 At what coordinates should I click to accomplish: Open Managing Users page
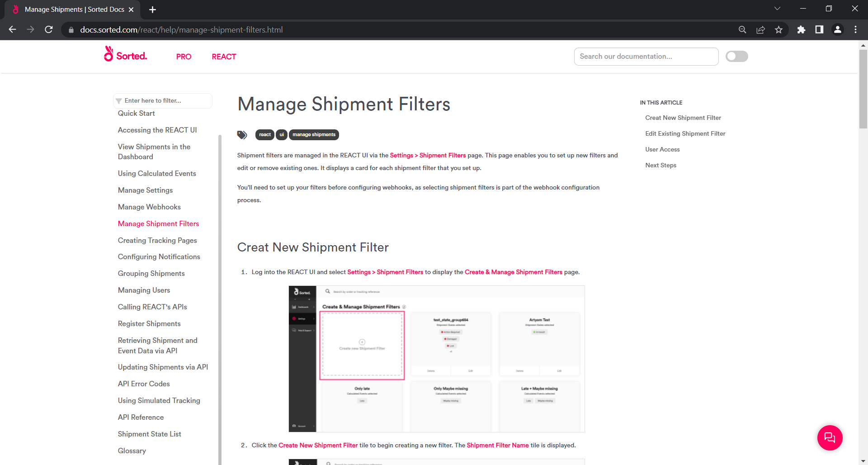(144, 290)
